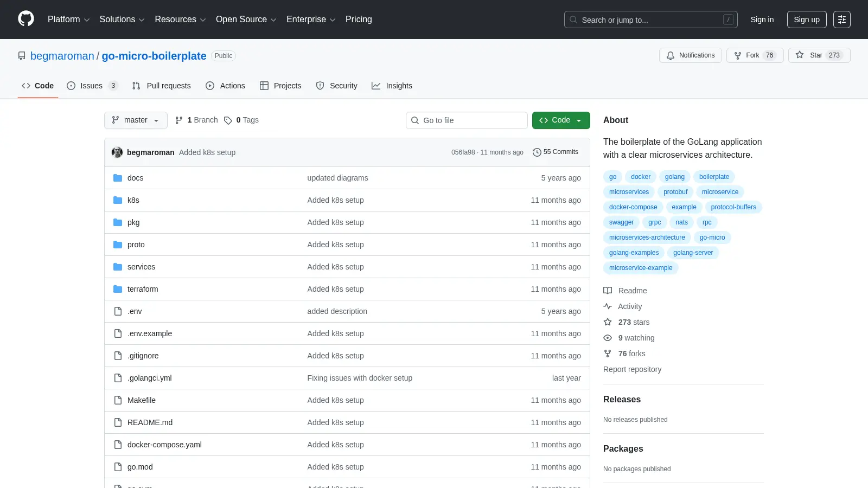Click the 'Fixing issues with docker setup' commit message
868x488 pixels.
[360, 378]
